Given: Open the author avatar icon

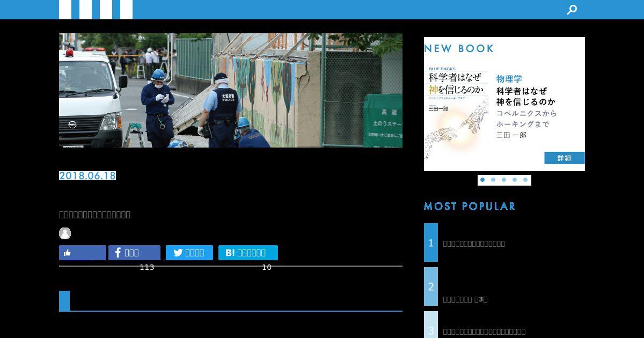Looking at the screenshot, I should (x=65, y=233).
